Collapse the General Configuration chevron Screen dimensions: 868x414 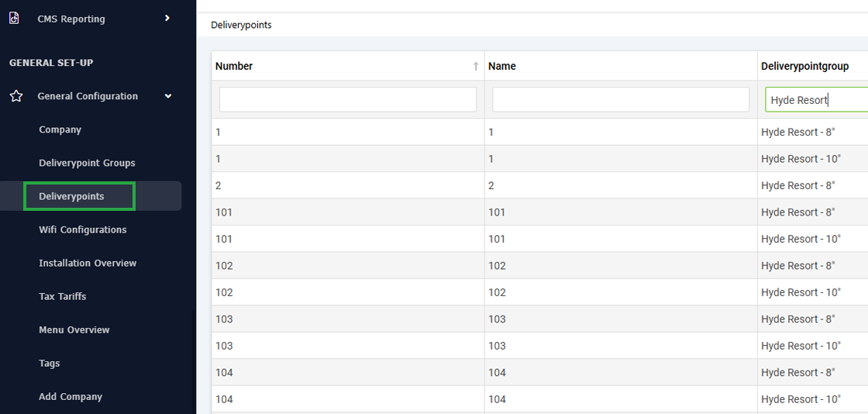167,96
